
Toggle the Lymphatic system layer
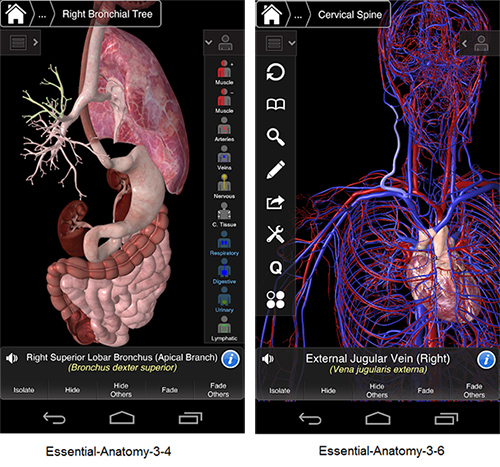coord(224,329)
